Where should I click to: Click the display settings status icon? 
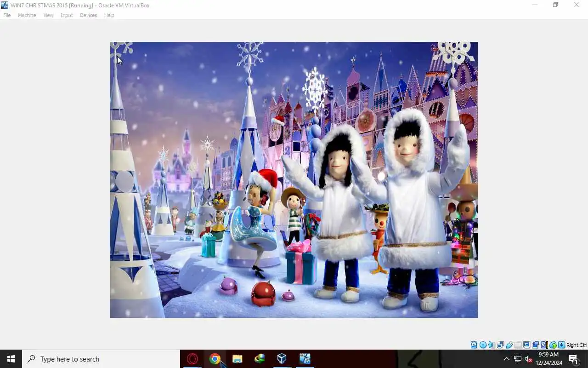527,345
